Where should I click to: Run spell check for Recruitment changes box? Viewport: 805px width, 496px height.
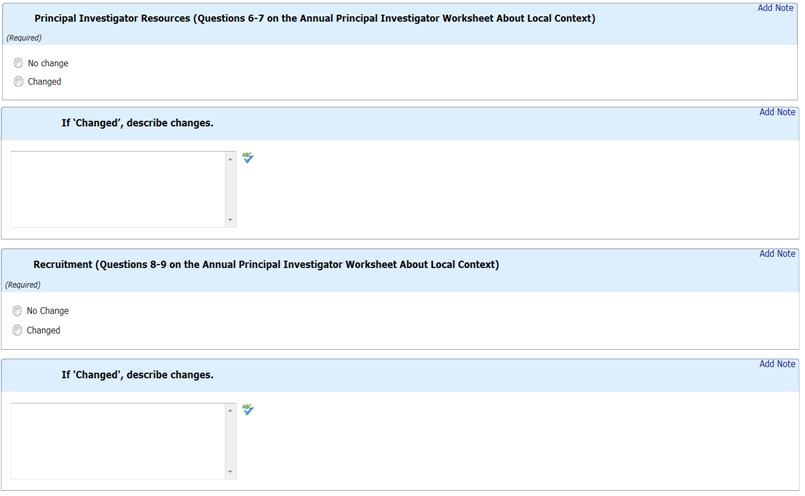pyautogui.click(x=248, y=409)
